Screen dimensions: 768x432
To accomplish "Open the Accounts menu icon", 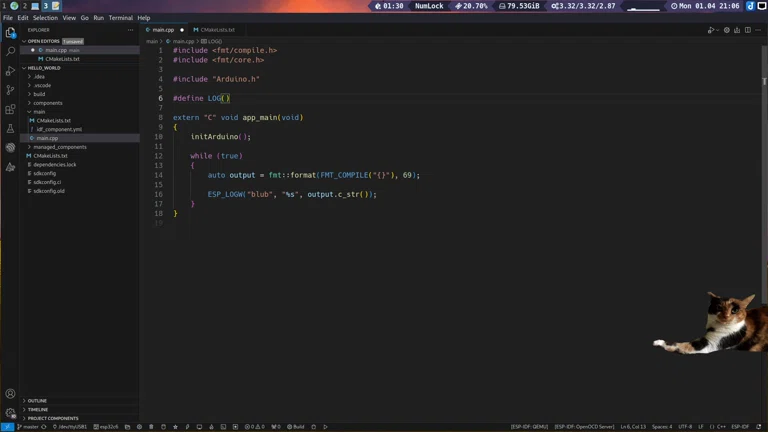I will pos(11,394).
